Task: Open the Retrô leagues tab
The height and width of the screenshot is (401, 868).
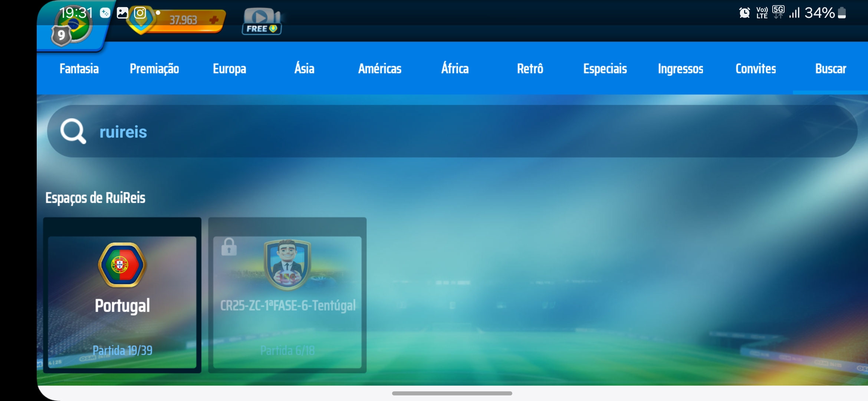Action: coord(530,69)
